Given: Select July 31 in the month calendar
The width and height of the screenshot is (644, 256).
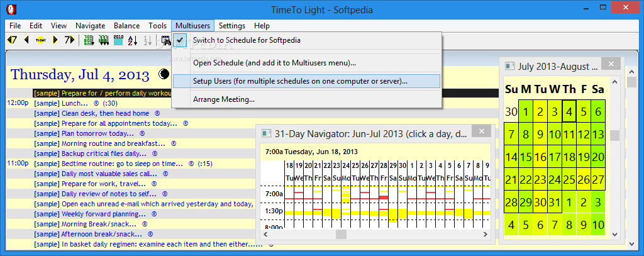Looking at the screenshot, I should (x=555, y=202).
